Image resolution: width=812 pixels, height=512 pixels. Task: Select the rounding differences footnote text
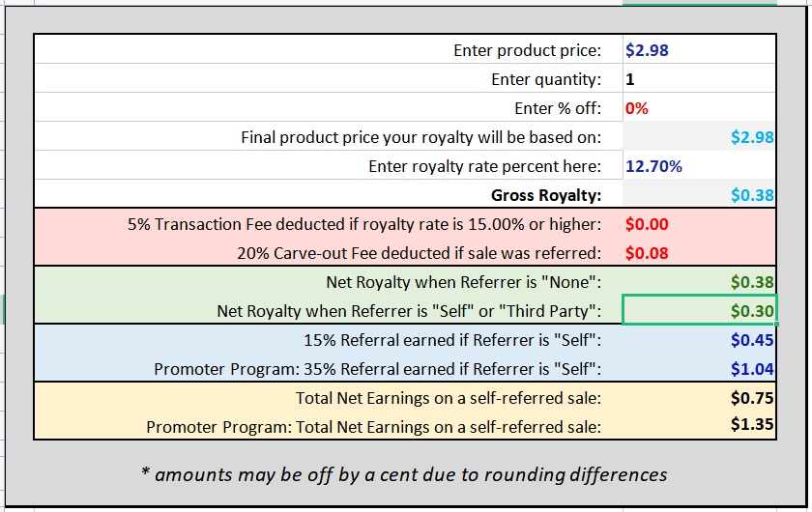click(404, 474)
